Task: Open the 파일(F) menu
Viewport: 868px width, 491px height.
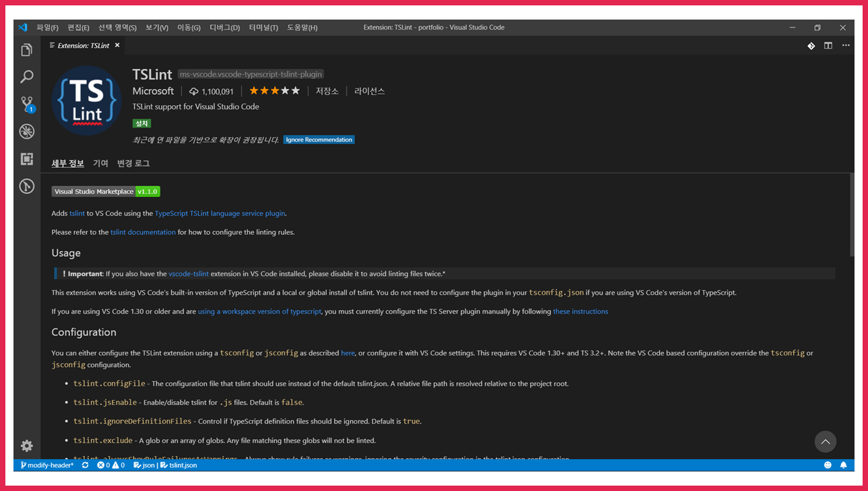Action: [47, 28]
